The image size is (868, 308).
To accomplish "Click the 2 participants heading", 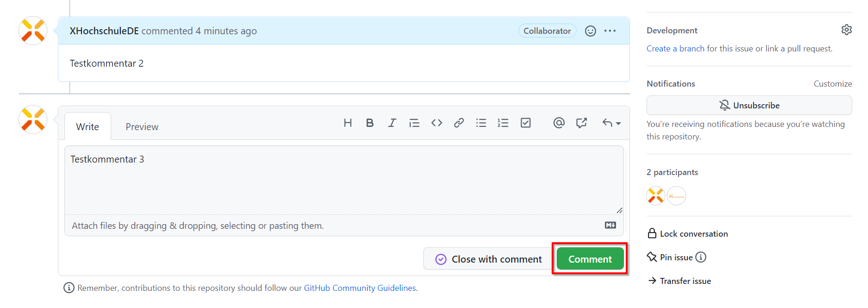I will coord(672,172).
